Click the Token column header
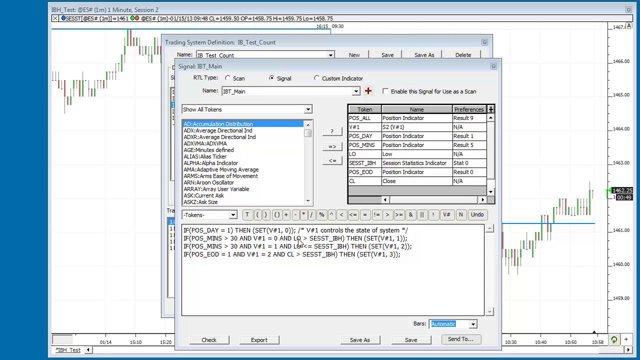Screen dimensions: 640x360 364,109
